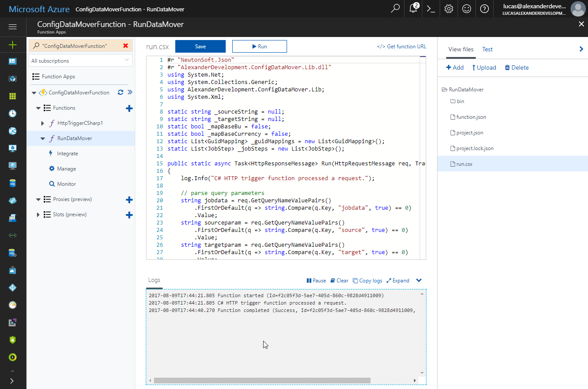This screenshot has width=588, height=389.
Task: Select run.csx in file list
Action: point(512,164)
